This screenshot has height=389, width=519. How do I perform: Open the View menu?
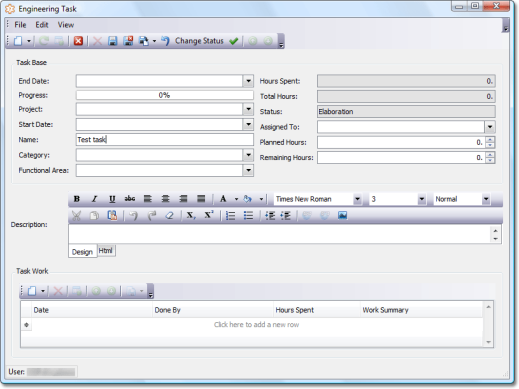coord(66,25)
